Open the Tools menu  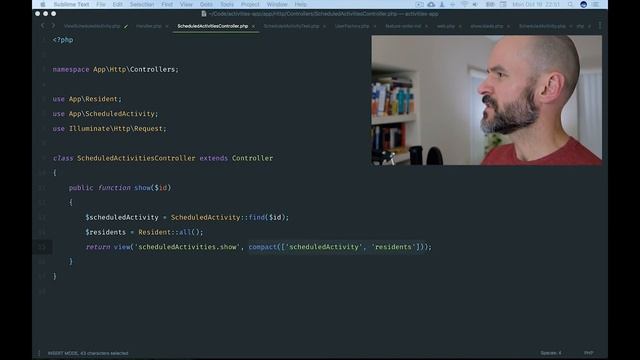click(x=227, y=4)
